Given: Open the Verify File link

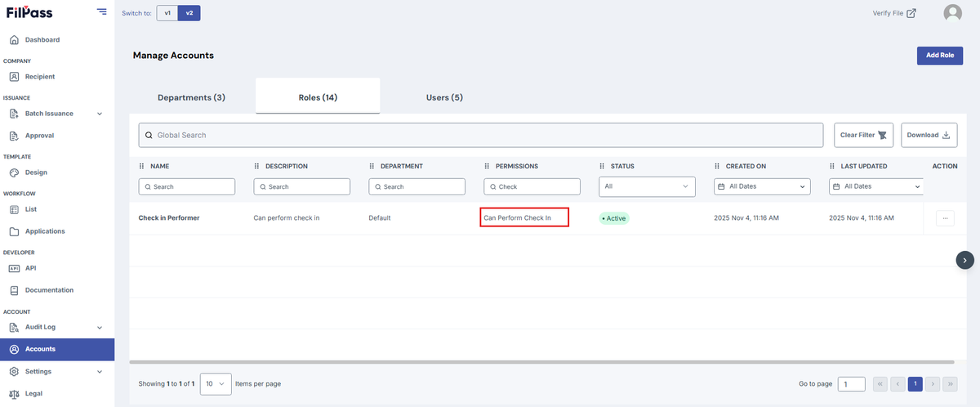Looking at the screenshot, I should (894, 12).
